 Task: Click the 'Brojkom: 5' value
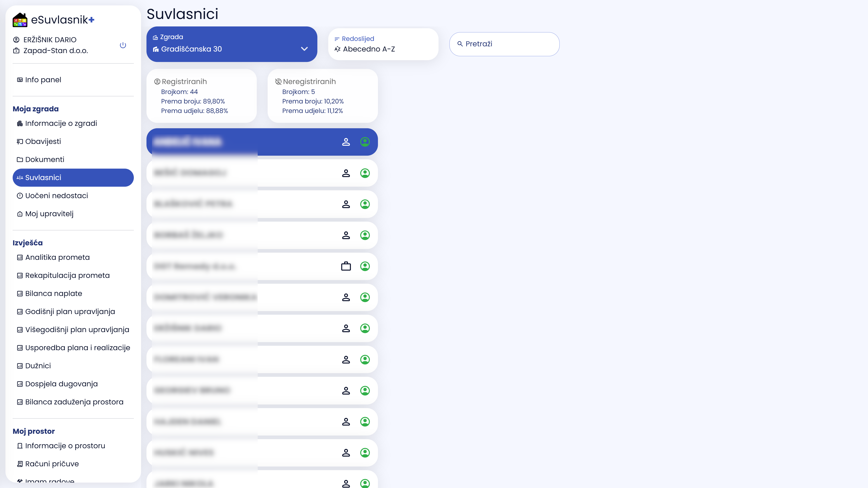299,91
